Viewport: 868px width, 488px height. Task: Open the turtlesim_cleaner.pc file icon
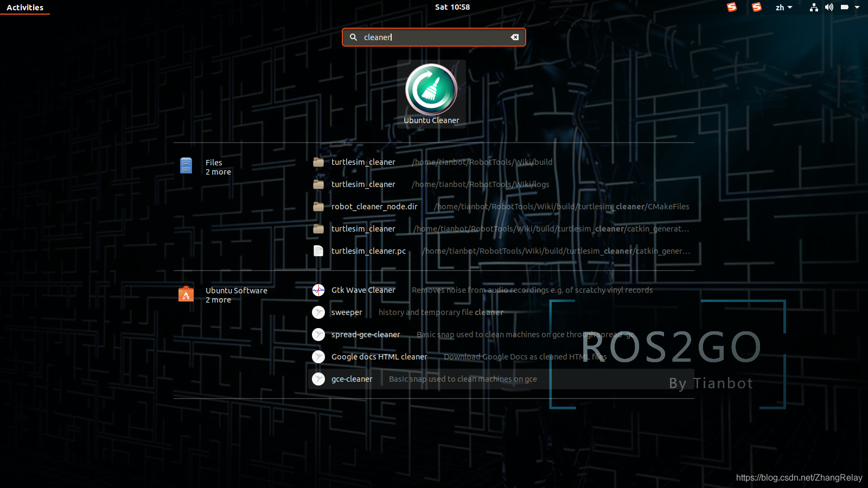318,251
